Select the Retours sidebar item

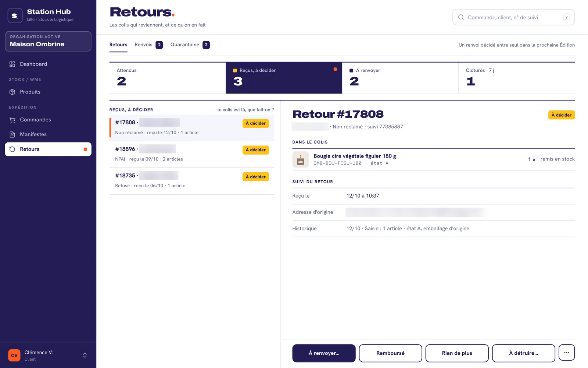(x=48, y=149)
